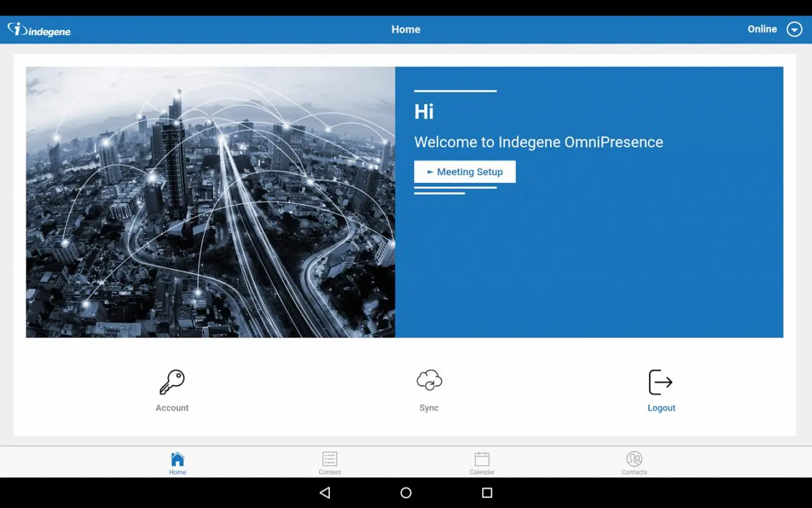Tap the Android back button

tap(325, 493)
